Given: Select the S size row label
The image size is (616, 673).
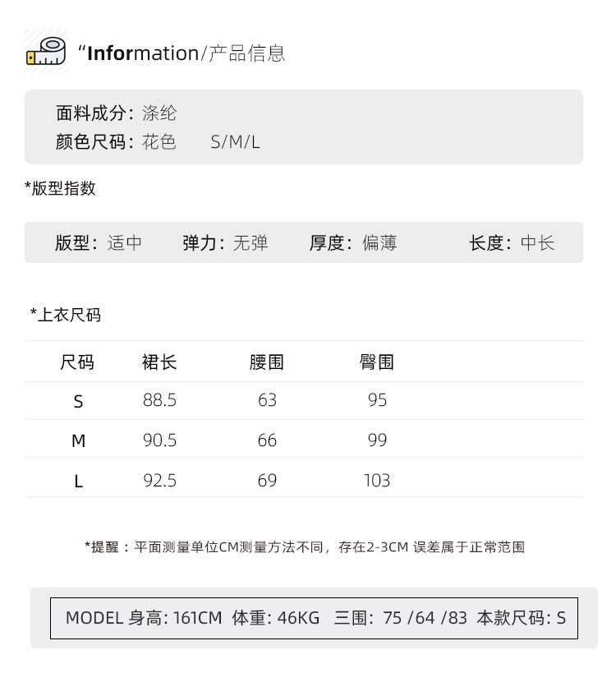Looking at the screenshot, I should coord(78,401).
